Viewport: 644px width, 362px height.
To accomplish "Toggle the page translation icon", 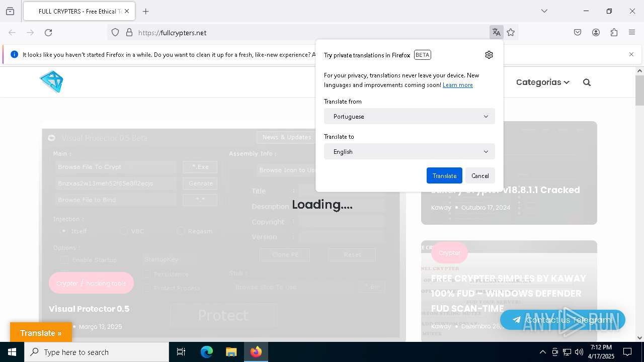I will (x=496, y=33).
